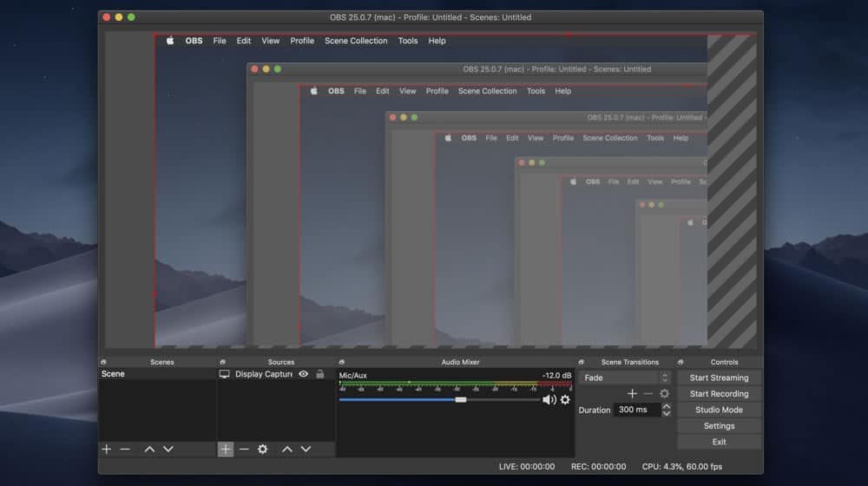This screenshot has height=486, width=868.
Task: Open the Tools menu
Action: coord(408,41)
